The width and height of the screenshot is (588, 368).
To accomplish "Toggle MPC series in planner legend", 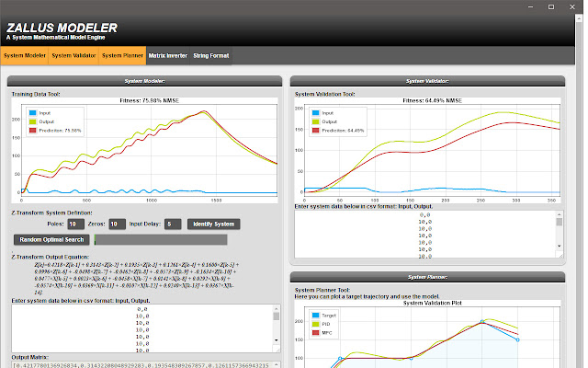I will coord(322,333).
